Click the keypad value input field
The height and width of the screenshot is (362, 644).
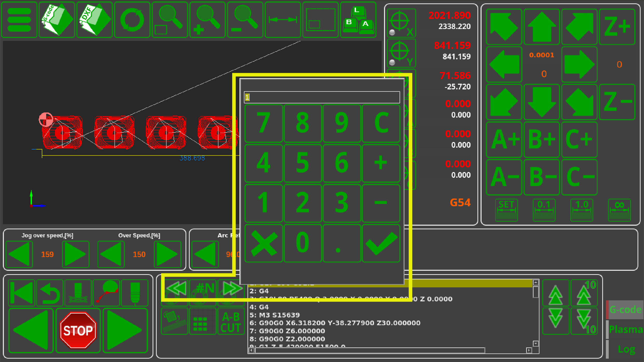(x=322, y=97)
